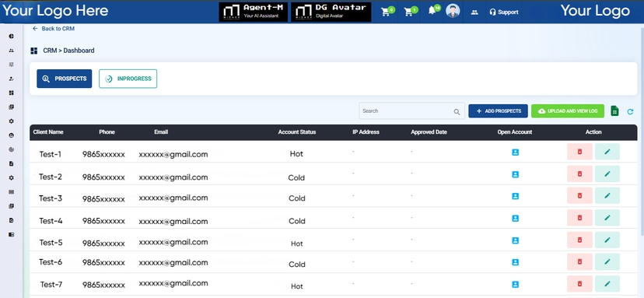Select the Test-3 client name cell
This screenshot has height=298, width=644.
tap(51, 198)
